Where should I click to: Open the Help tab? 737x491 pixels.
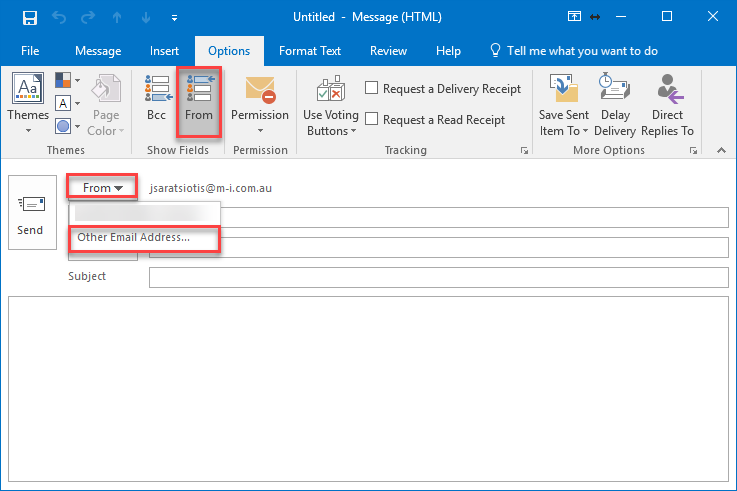coord(448,51)
